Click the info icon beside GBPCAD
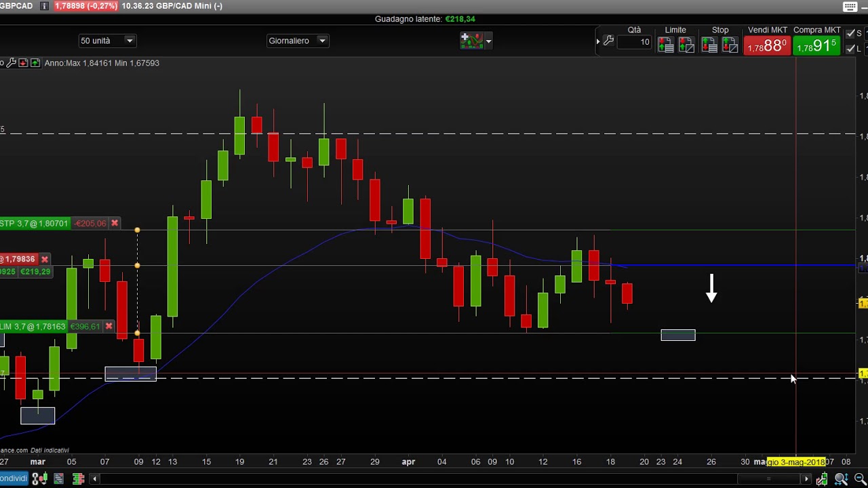Viewport: 868px width, 488px height. 44,6
